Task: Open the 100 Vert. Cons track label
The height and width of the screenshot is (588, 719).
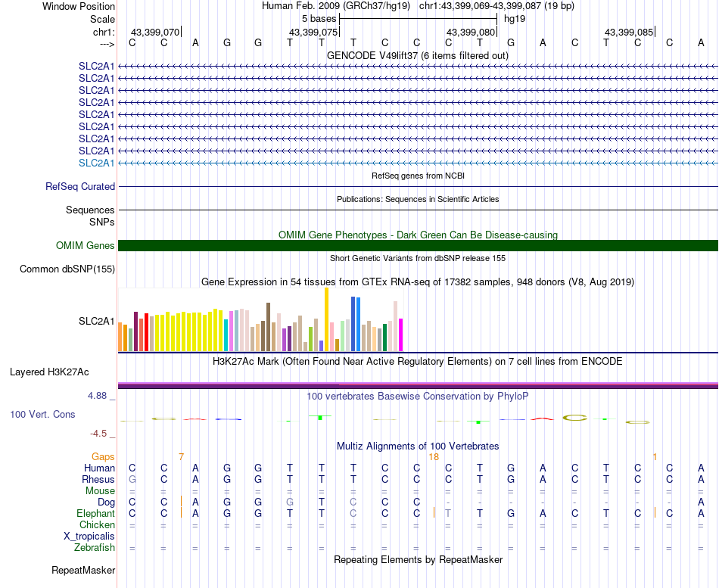Action: pyautogui.click(x=42, y=414)
